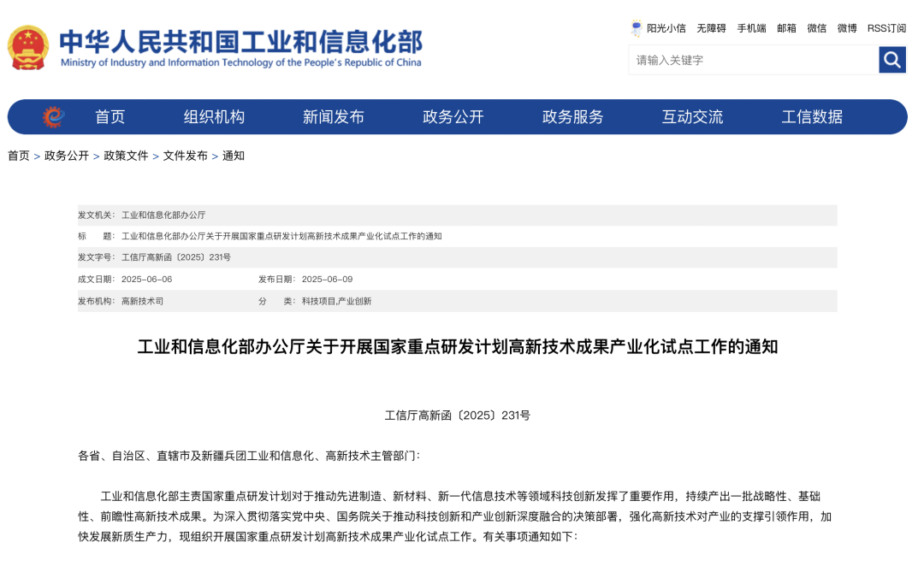Click the orange gear icon in navigation bar

[53, 116]
